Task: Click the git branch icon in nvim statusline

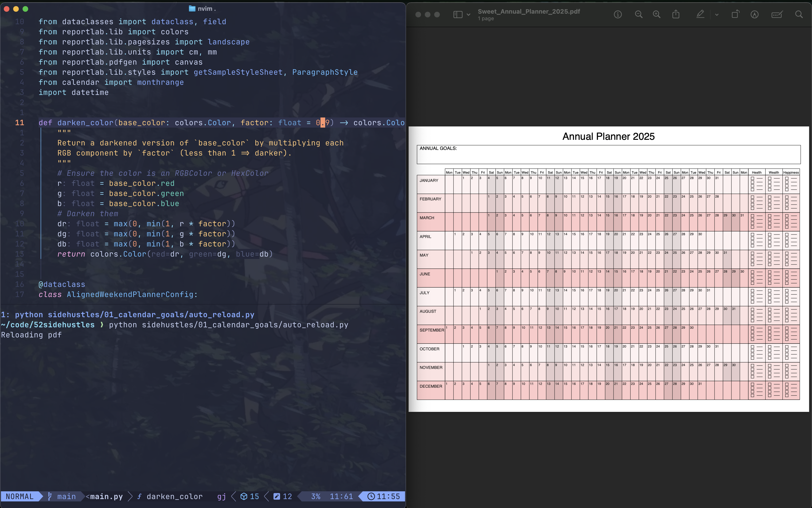Action: [50, 496]
